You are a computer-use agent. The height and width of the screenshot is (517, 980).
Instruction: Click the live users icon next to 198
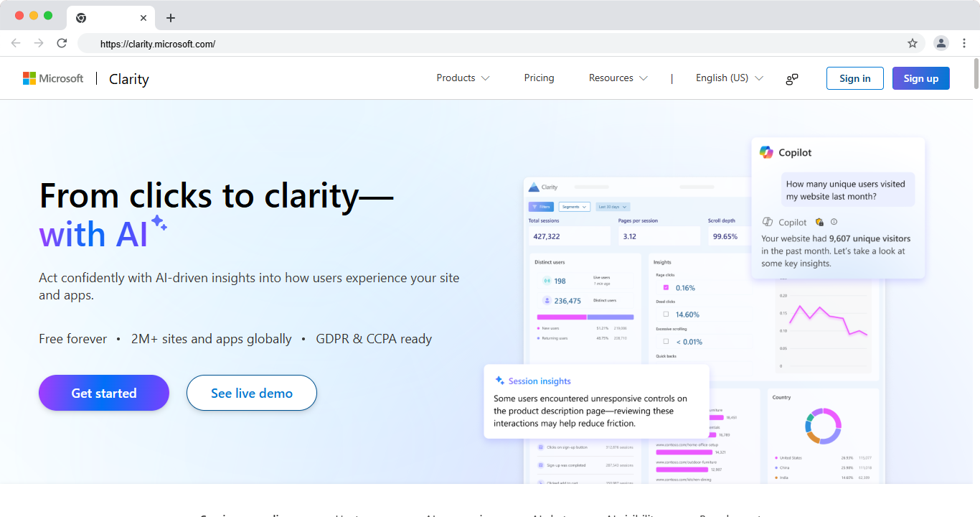click(x=547, y=281)
